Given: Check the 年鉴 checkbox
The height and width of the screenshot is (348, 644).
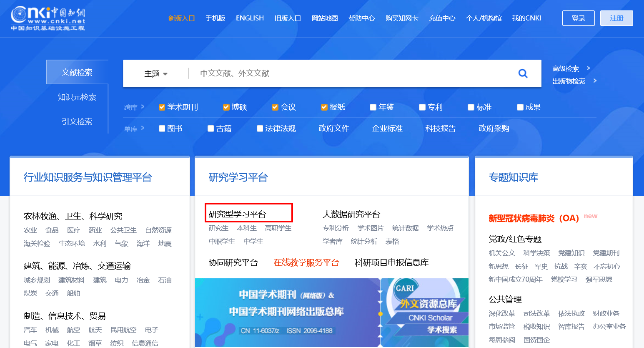Looking at the screenshot, I should click(x=373, y=107).
